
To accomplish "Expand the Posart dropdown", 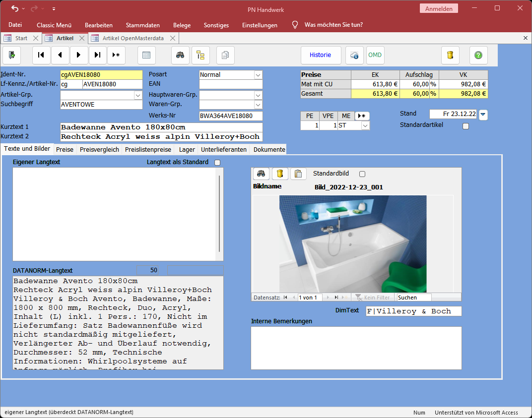I will click(258, 75).
